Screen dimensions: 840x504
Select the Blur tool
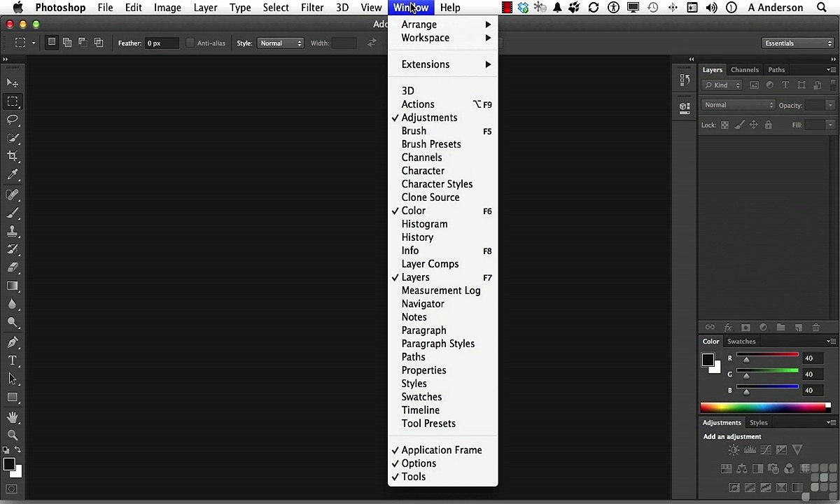click(x=13, y=304)
